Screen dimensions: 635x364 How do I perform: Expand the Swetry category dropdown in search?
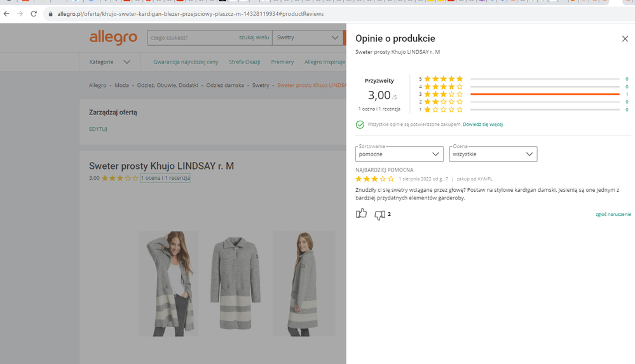pyautogui.click(x=308, y=37)
